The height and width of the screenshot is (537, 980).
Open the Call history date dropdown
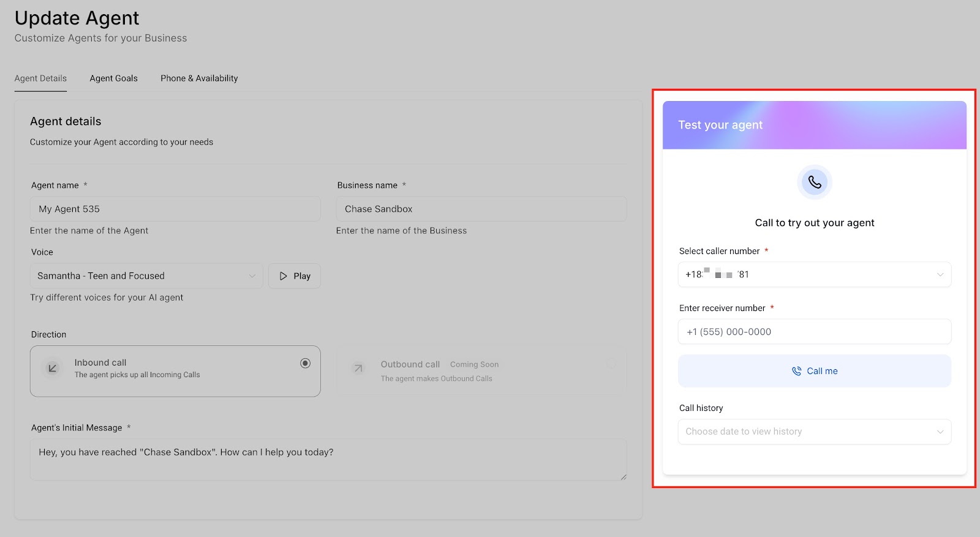814,432
